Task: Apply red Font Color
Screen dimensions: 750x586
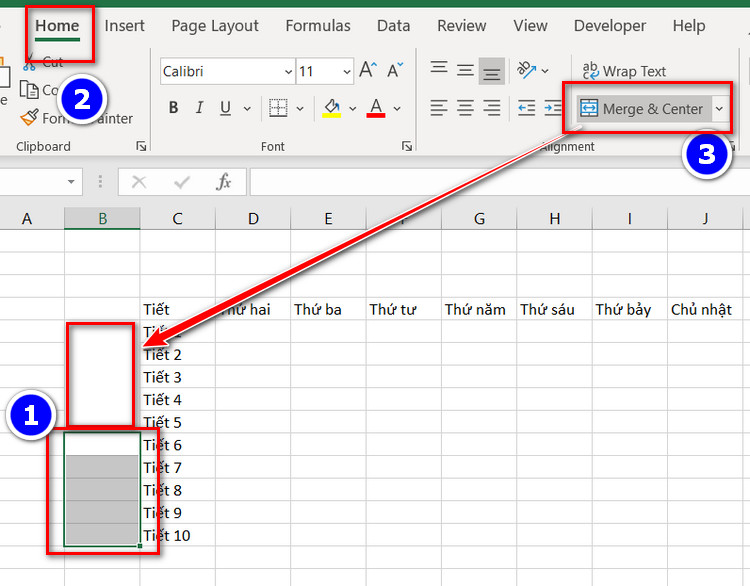Action: pyautogui.click(x=376, y=108)
